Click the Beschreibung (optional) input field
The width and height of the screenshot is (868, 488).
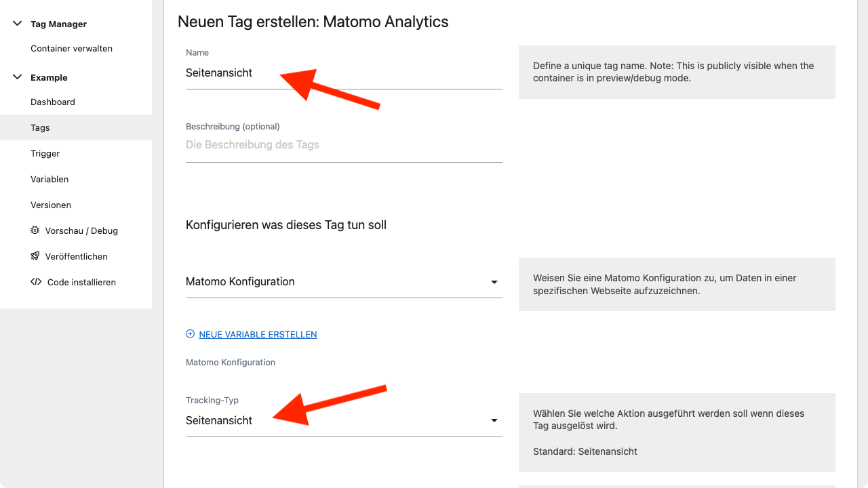tap(344, 145)
